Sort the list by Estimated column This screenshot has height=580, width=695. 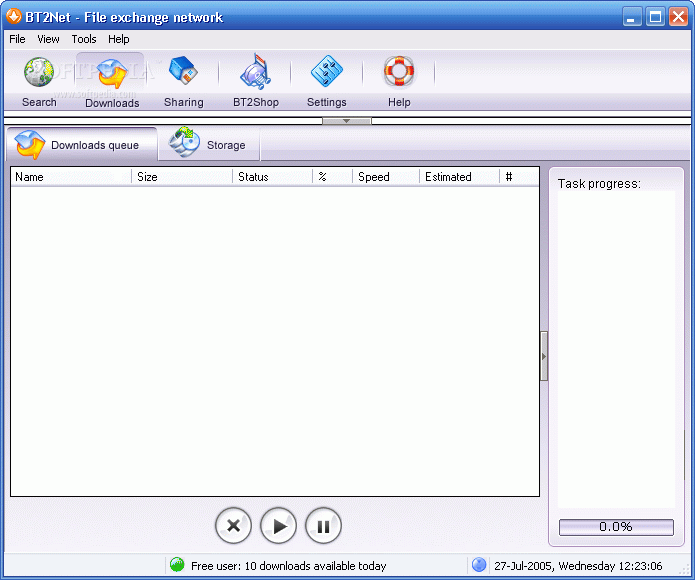(x=460, y=177)
